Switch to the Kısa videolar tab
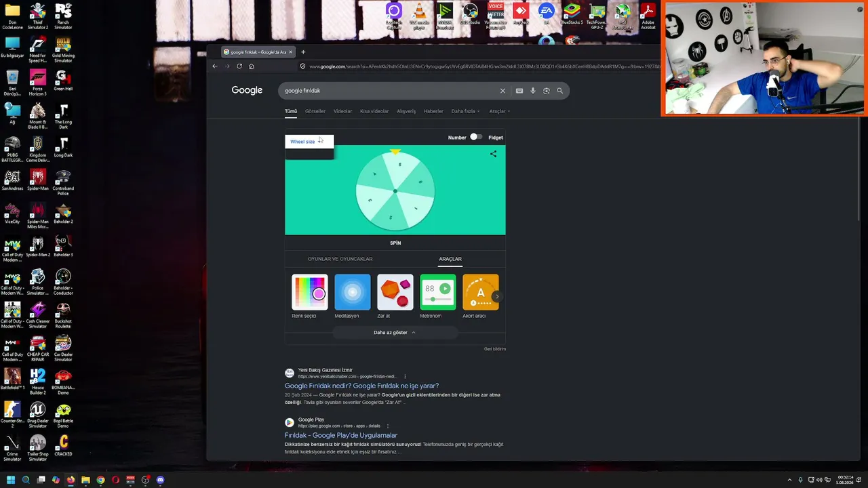Viewport: 868px width, 488px height. tap(374, 111)
